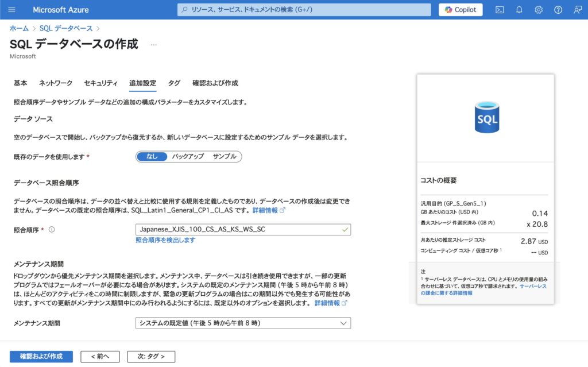Select サンプル as data source
Viewport: 588px width, 367px height.
[x=225, y=156]
